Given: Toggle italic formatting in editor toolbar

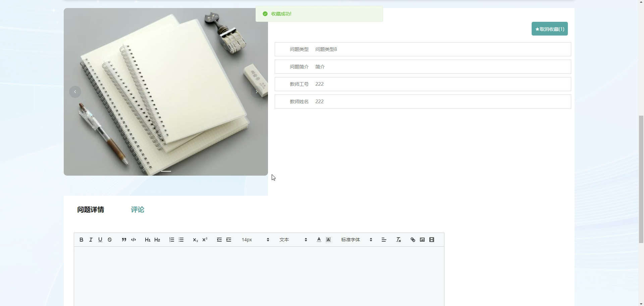Looking at the screenshot, I should tap(91, 240).
